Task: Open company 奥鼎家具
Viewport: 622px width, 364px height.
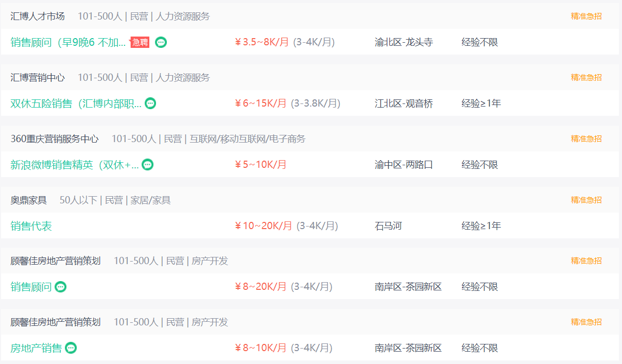Action: click(x=28, y=200)
